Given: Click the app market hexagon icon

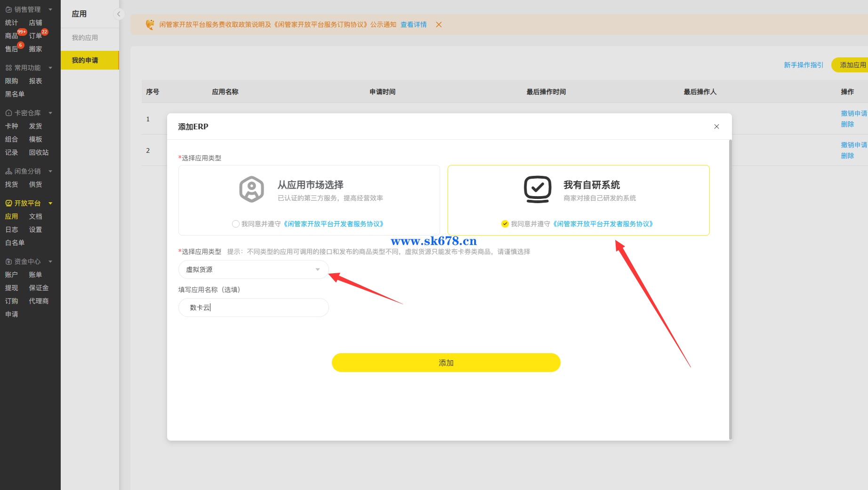Looking at the screenshot, I should click(251, 190).
